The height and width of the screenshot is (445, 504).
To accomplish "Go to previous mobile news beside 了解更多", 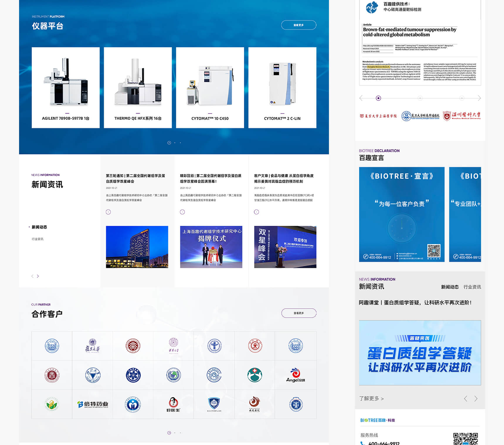I will tap(466, 398).
